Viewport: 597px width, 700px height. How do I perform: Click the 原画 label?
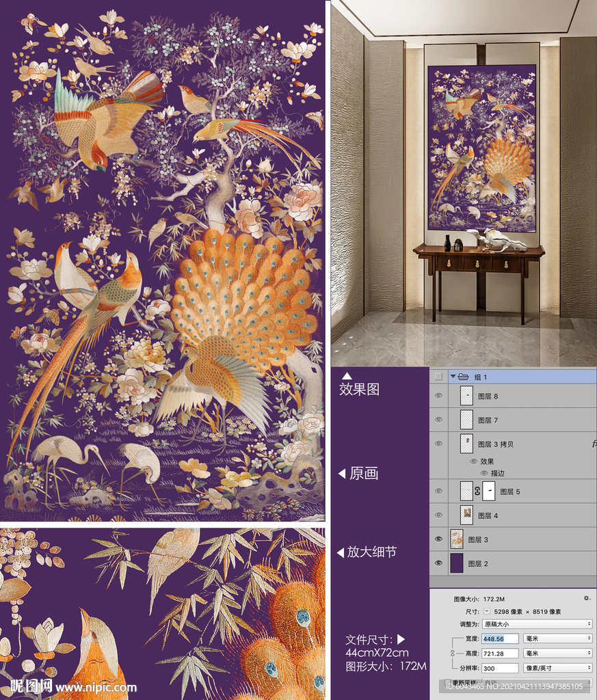(x=364, y=474)
